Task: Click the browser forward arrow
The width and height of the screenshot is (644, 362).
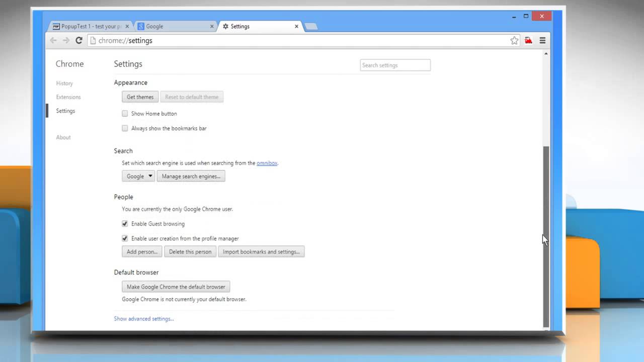Action: pos(66,40)
